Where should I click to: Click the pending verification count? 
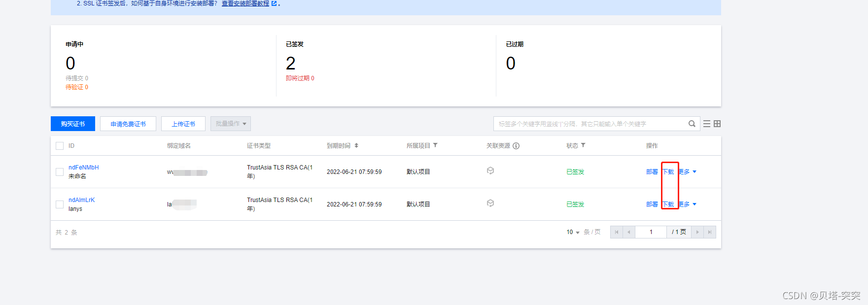click(77, 87)
